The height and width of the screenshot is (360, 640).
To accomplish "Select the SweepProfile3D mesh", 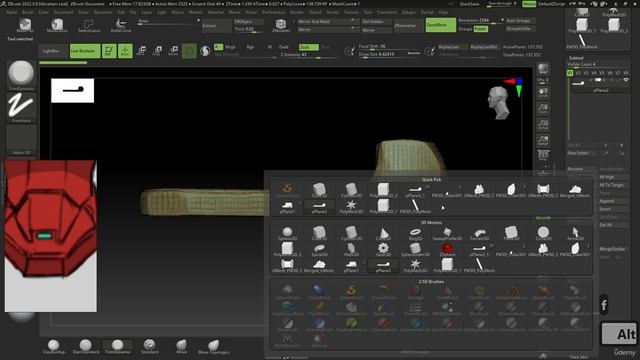I will [x=447, y=233].
